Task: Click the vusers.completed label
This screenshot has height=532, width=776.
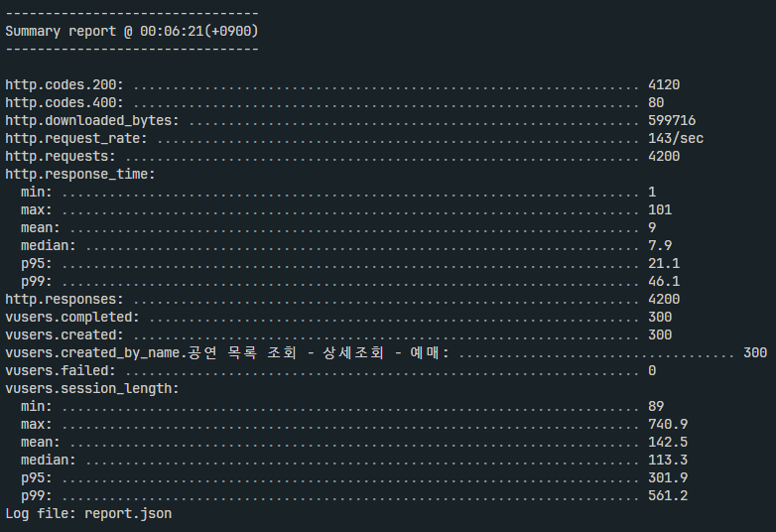Action: 72,318
